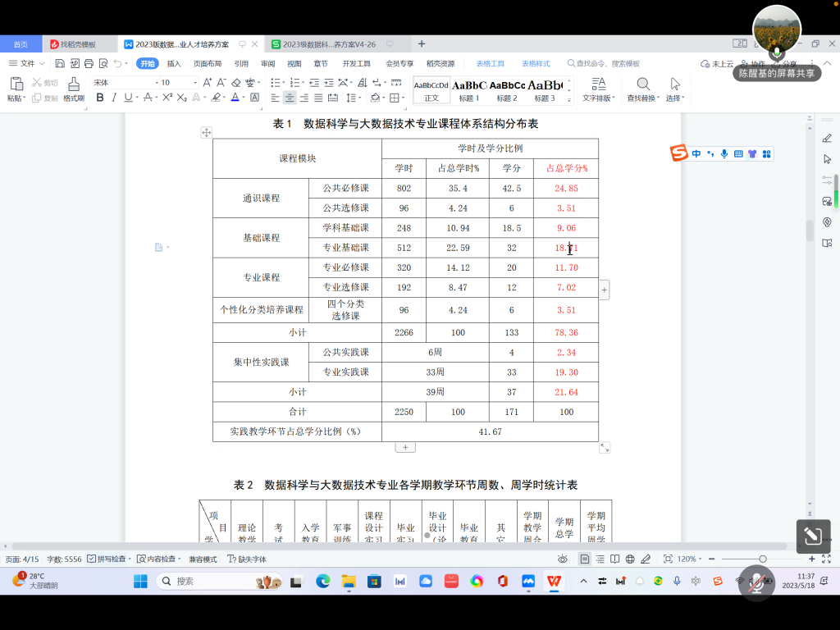The image size is (840, 630).
Task: Click the eye protection mode icon
Action: [564, 559]
